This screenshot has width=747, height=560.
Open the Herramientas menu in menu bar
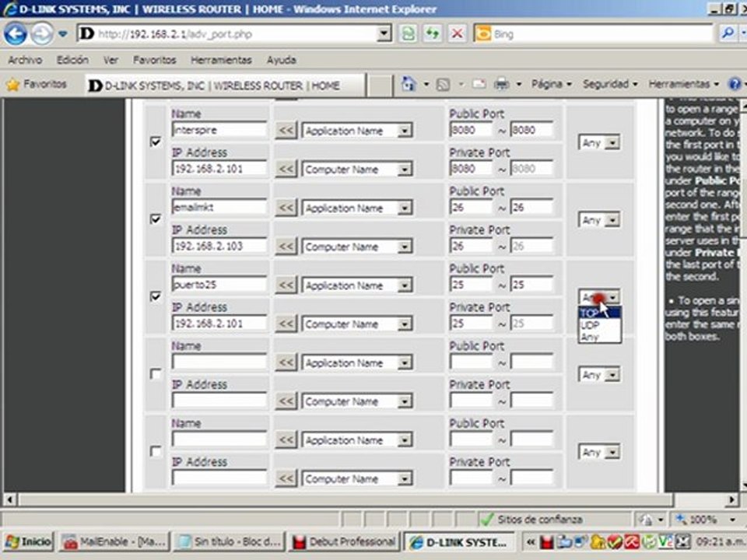point(221,60)
